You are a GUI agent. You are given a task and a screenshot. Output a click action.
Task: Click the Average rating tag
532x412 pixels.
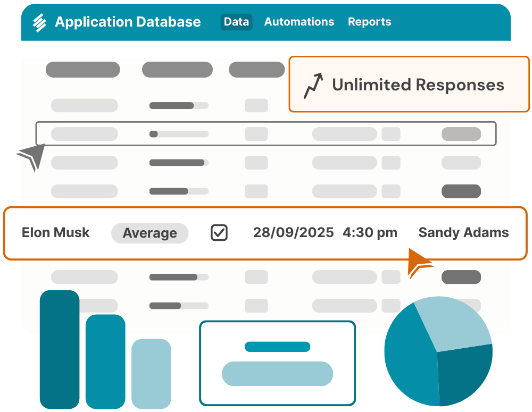coord(149,233)
